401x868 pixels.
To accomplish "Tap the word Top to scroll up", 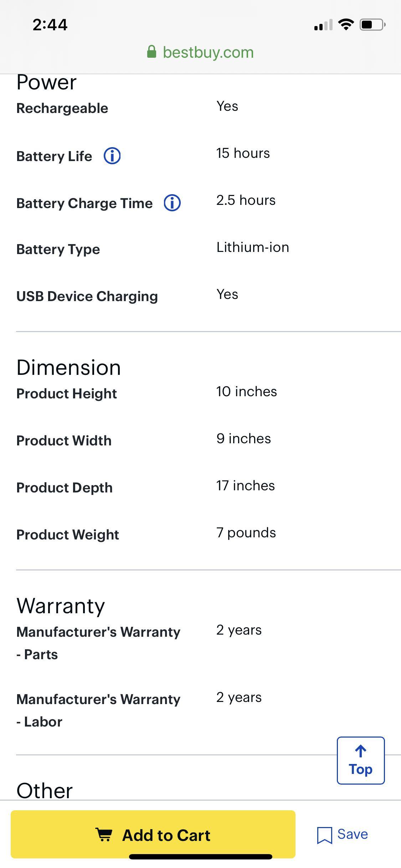I will (x=361, y=769).
